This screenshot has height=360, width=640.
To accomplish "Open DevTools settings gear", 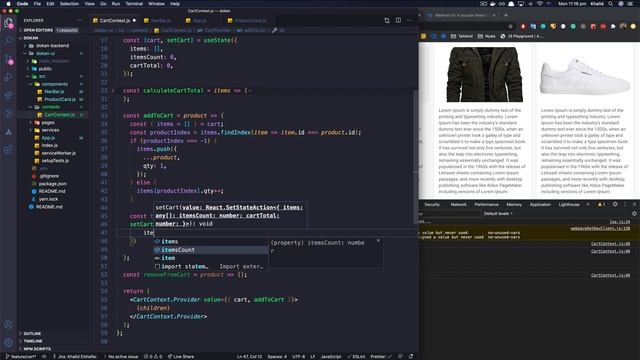I will (615, 204).
